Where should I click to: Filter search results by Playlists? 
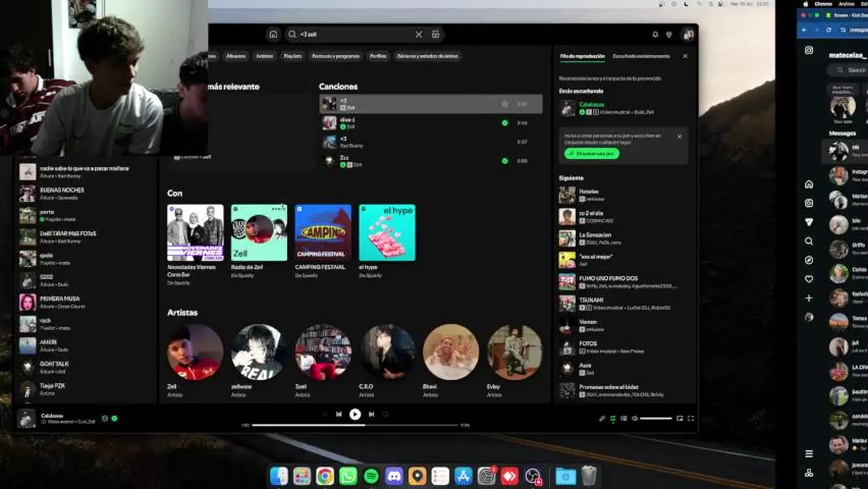[293, 56]
